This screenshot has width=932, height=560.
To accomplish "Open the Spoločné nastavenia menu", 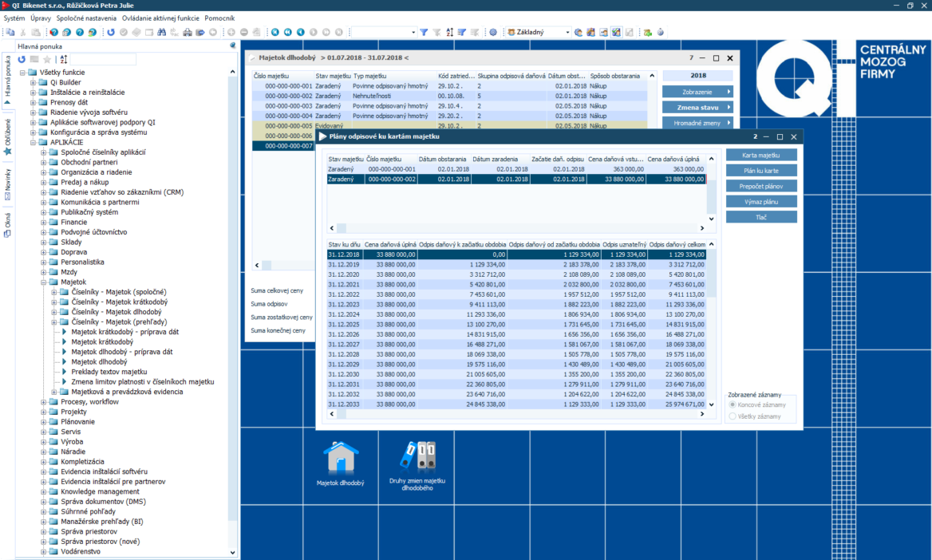I will [x=86, y=18].
